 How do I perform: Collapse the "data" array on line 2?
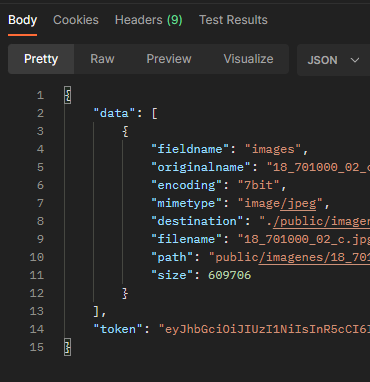[154, 114]
